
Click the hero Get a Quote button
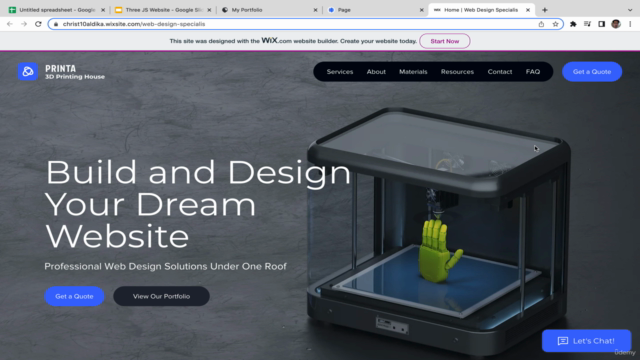(x=74, y=296)
